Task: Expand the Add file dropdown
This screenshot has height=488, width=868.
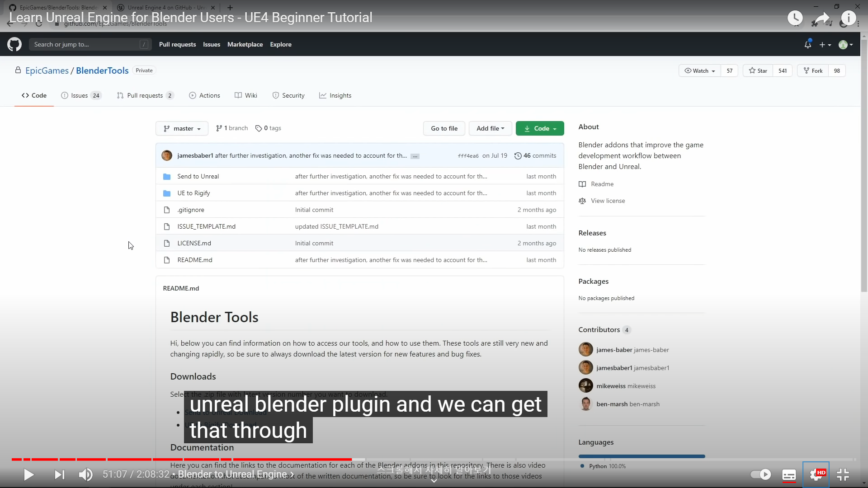Action: 490,128
